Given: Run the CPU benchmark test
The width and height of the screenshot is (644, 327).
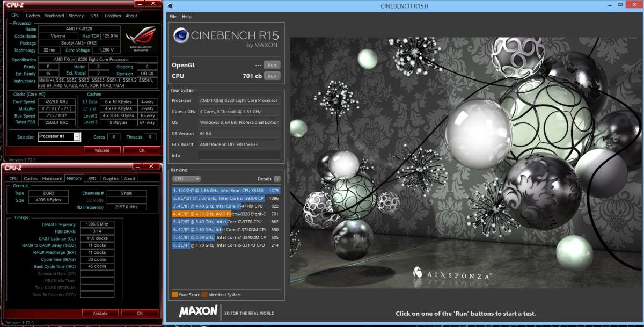Looking at the screenshot, I should (x=272, y=76).
